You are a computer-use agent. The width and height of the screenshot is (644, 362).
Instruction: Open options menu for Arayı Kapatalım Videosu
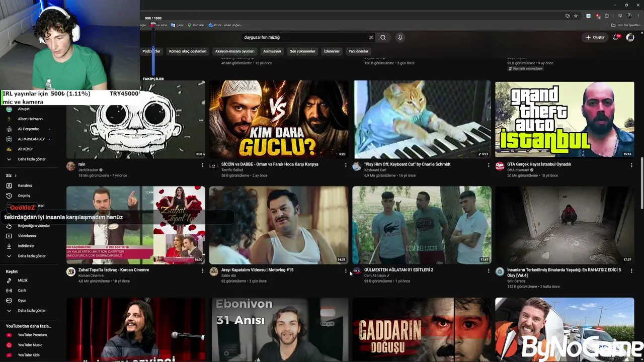[346, 270]
